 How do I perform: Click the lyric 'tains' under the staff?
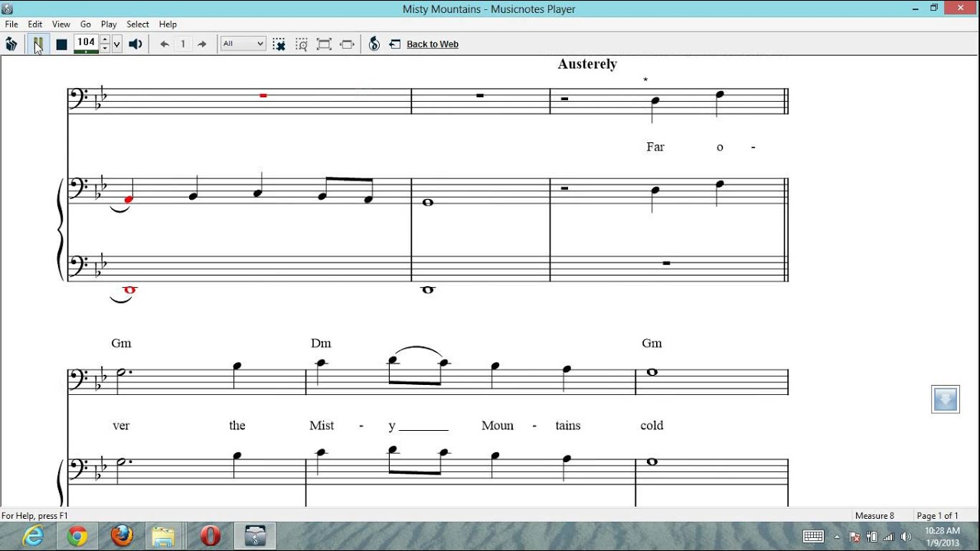tap(568, 425)
